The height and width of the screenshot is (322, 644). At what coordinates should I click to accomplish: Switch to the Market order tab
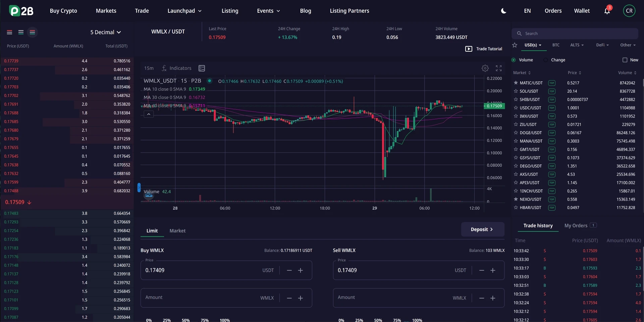(177, 231)
